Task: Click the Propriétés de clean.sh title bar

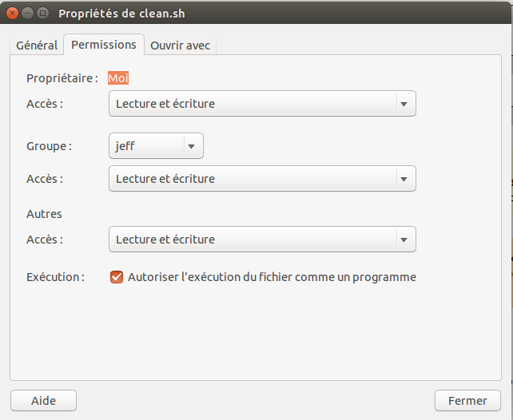Action: pos(240,14)
